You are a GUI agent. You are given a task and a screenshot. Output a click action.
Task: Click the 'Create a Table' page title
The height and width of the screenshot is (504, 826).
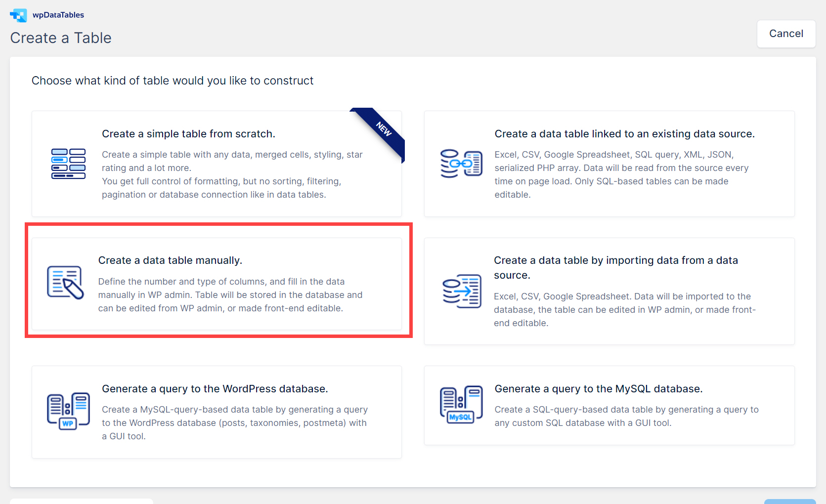[x=61, y=38]
